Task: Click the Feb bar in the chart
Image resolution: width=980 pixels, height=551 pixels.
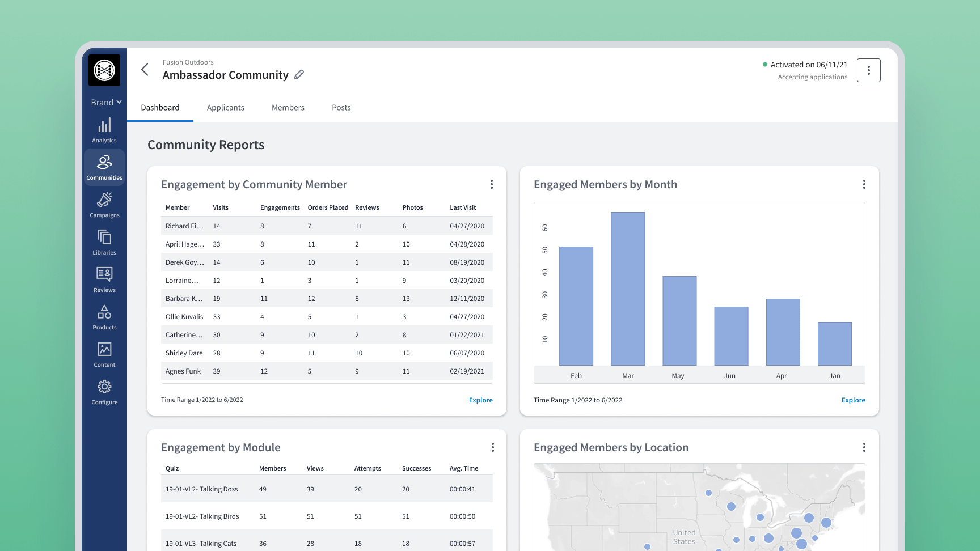Action: coord(576,306)
